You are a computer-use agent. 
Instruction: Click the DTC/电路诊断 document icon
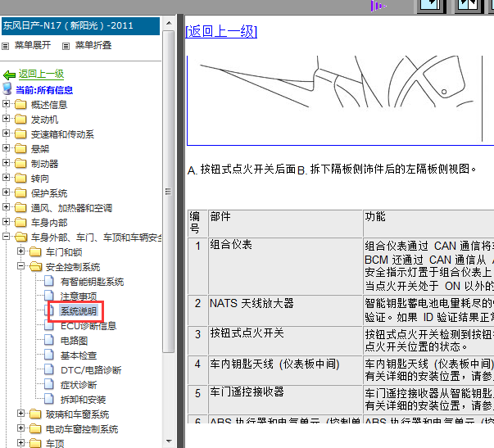49,369
